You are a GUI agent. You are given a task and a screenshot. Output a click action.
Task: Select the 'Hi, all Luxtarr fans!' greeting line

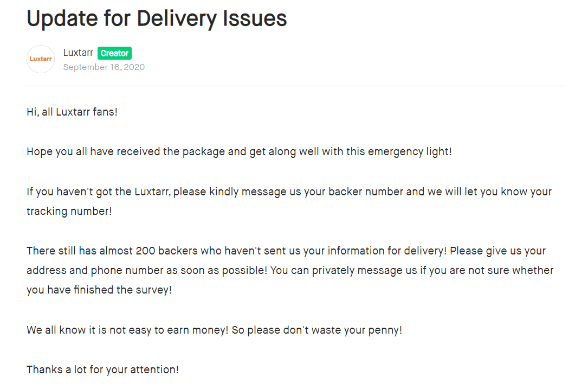click(72, 112)
